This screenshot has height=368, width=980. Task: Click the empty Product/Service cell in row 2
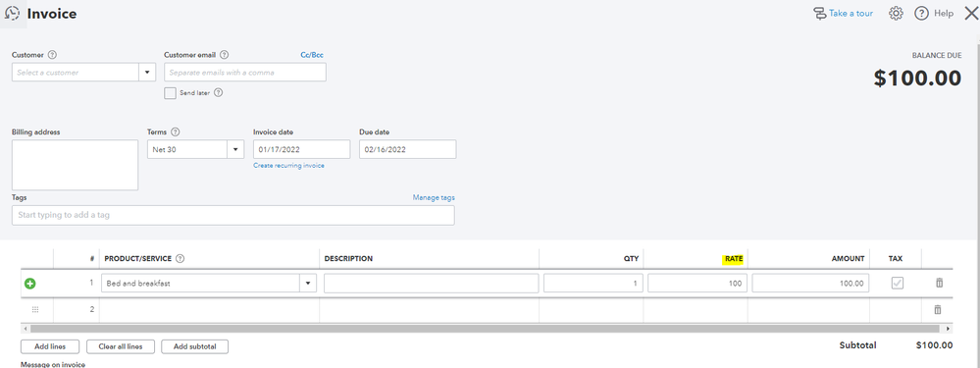[x=209, y=309]
